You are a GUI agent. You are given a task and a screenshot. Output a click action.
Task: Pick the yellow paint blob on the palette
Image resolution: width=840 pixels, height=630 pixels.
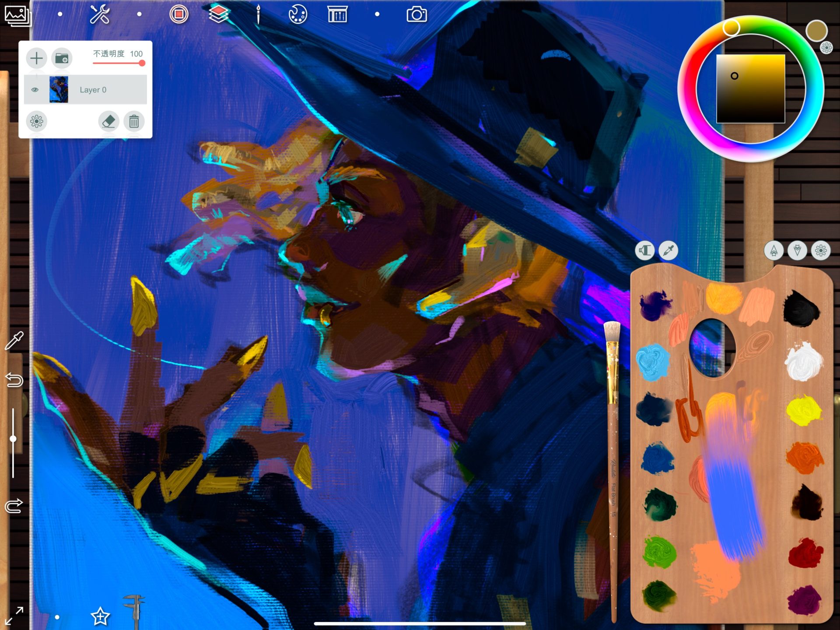pyautogui.click(x=803, y=410)
